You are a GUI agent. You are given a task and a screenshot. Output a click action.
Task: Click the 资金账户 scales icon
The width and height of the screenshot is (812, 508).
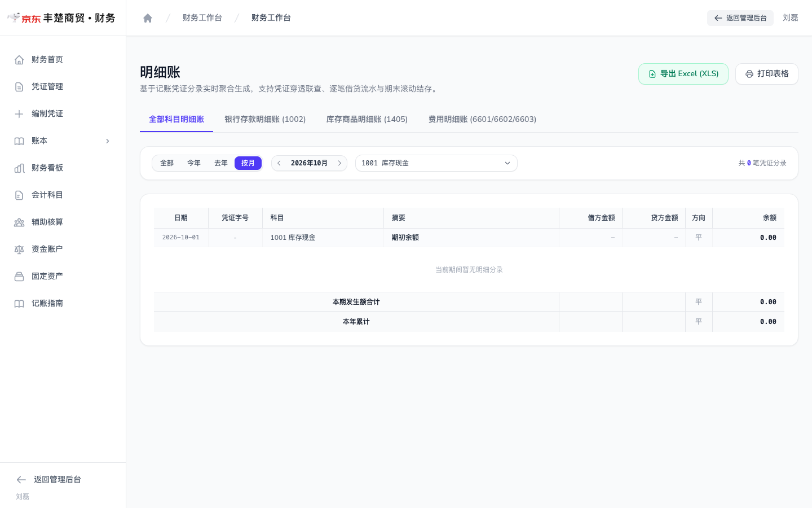(19, 249)
